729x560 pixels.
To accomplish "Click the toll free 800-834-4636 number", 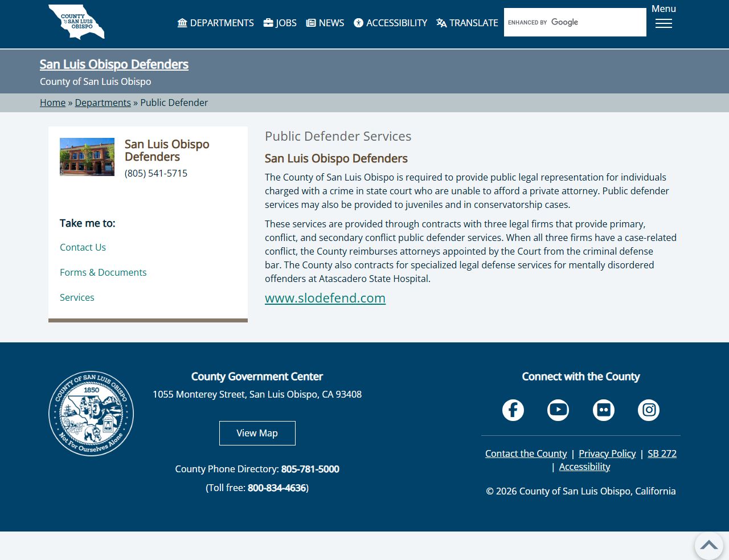I will tap(277, 488).
